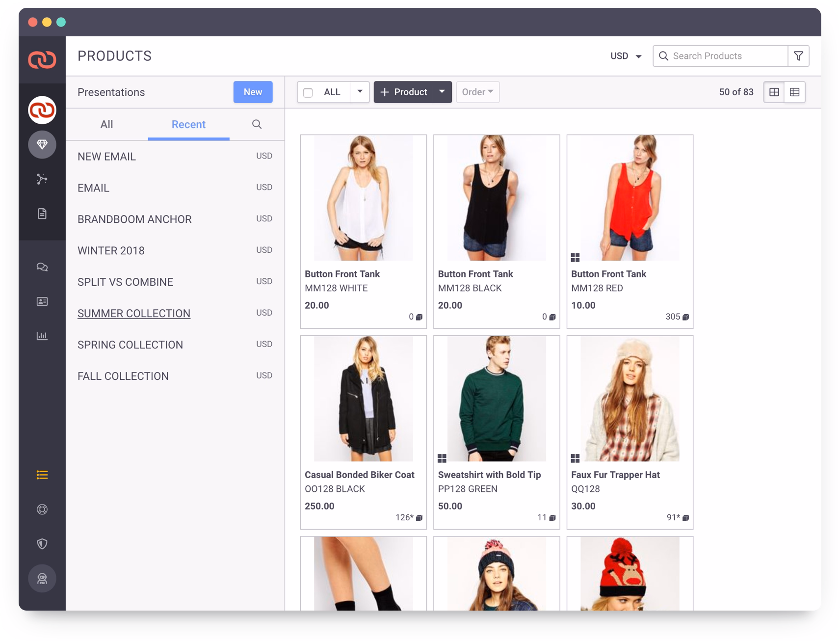Image resolution: width=840 pixels, height=642 pixels.
Task: Open the USD currency dropdown
Action: click(626, 56)
